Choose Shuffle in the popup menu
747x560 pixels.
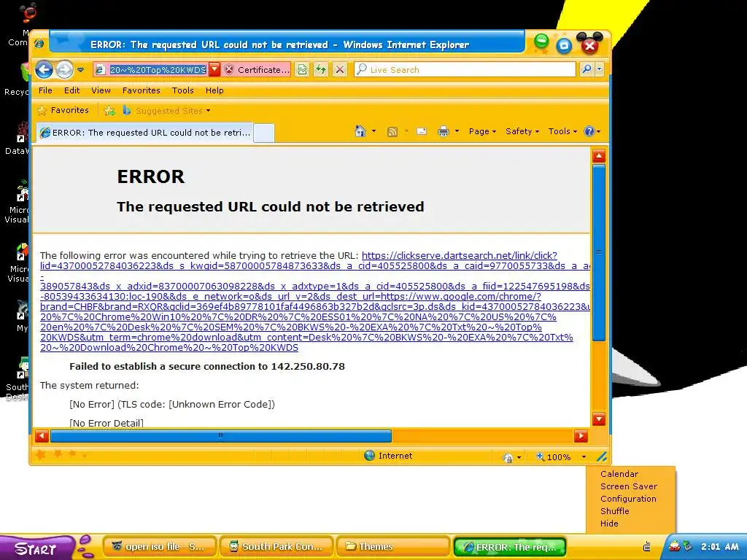614,511
